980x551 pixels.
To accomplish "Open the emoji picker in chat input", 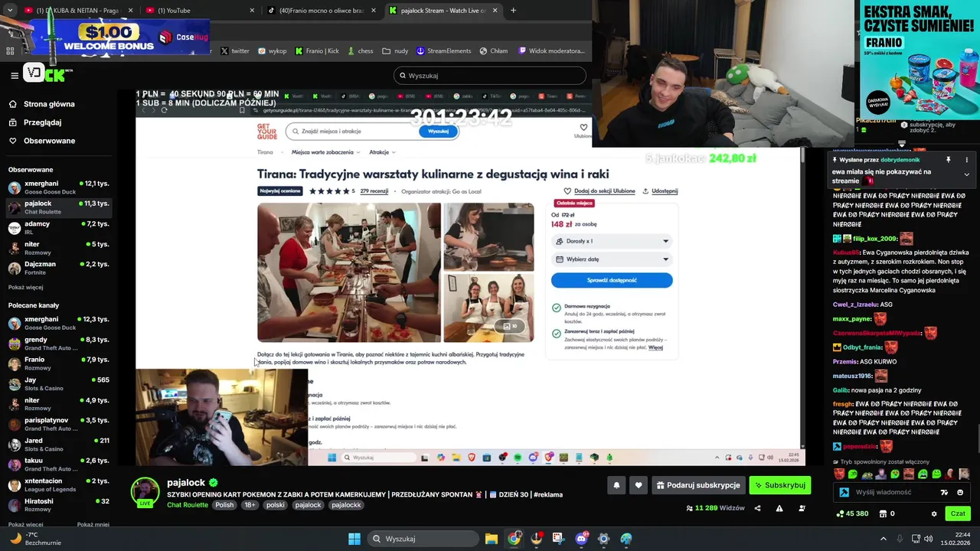I will coord(960,492).
